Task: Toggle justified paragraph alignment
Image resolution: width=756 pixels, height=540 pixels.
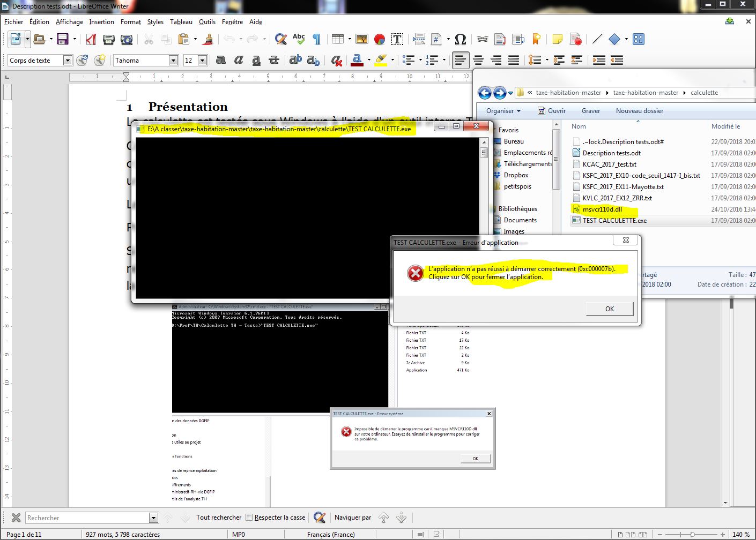Action: (x=513, y=61)
